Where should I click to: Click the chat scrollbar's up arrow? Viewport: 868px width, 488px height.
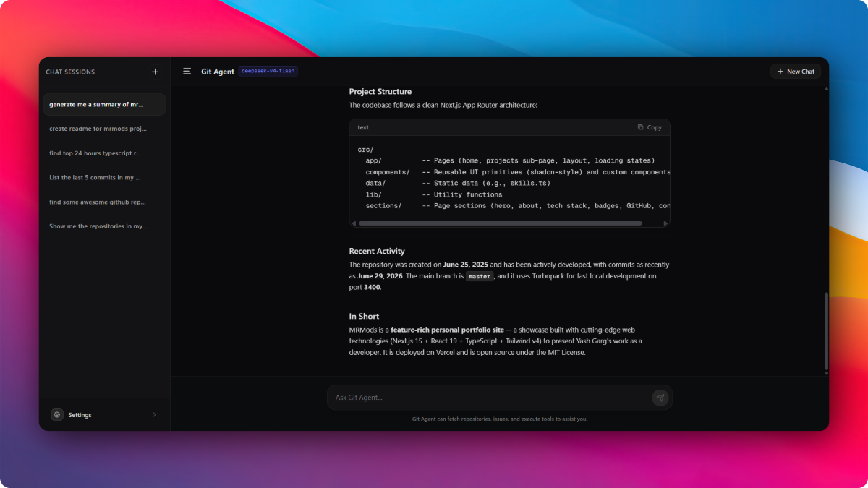pos(827,87)
